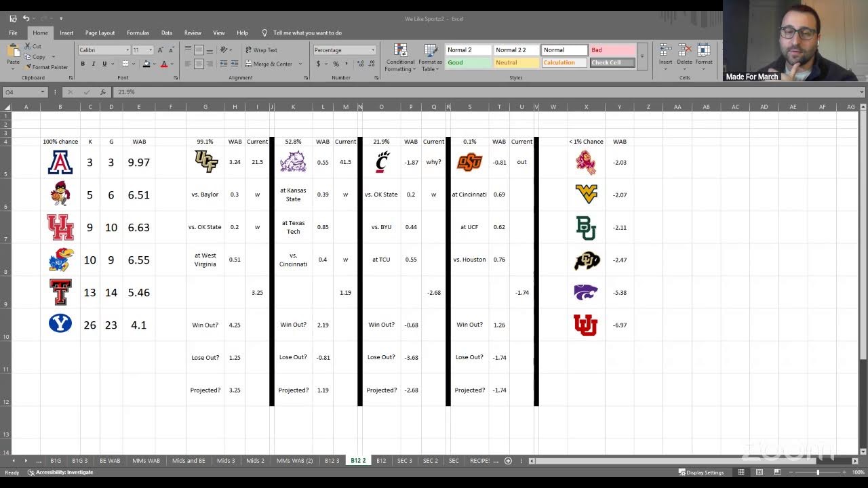
Task: Open Conditional Formatting menu
Action: [400, 58]
